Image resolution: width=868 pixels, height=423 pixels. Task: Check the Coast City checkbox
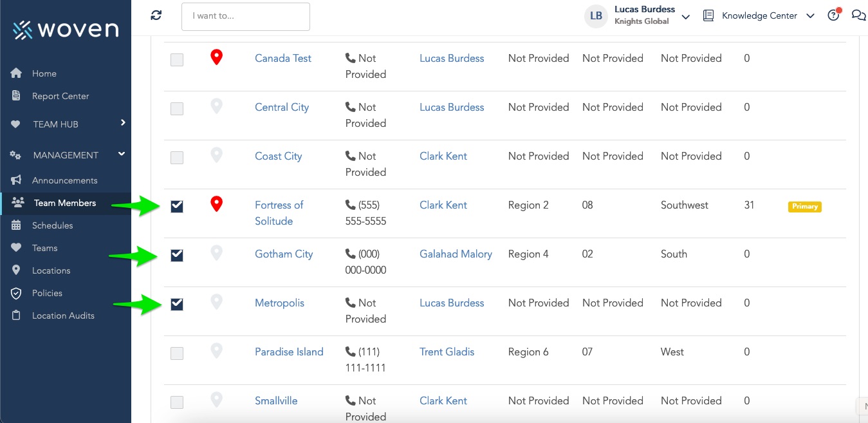click(x=177, y=158)
